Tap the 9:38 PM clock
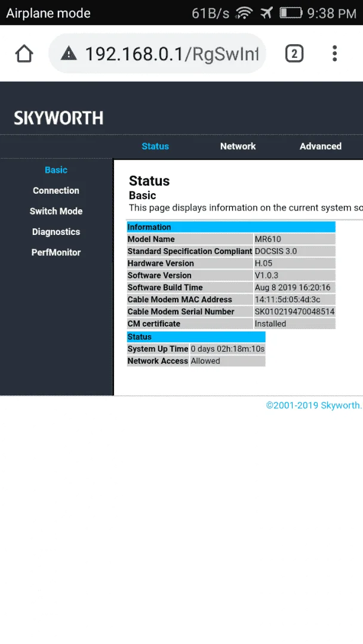This screenshot has height=644, width=363. pos(331,13)
